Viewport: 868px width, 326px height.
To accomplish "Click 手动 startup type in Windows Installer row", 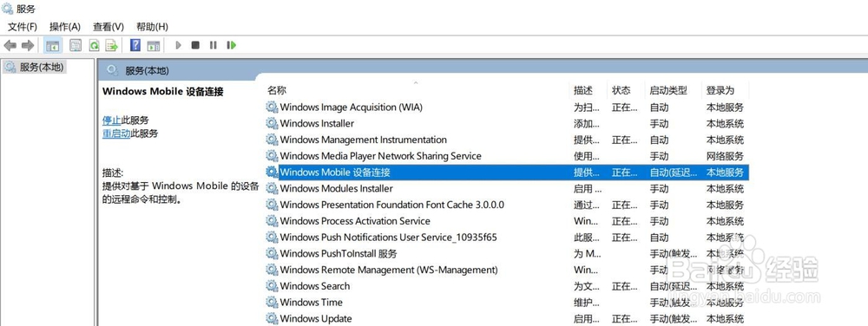I will click(x=659, y=124).
